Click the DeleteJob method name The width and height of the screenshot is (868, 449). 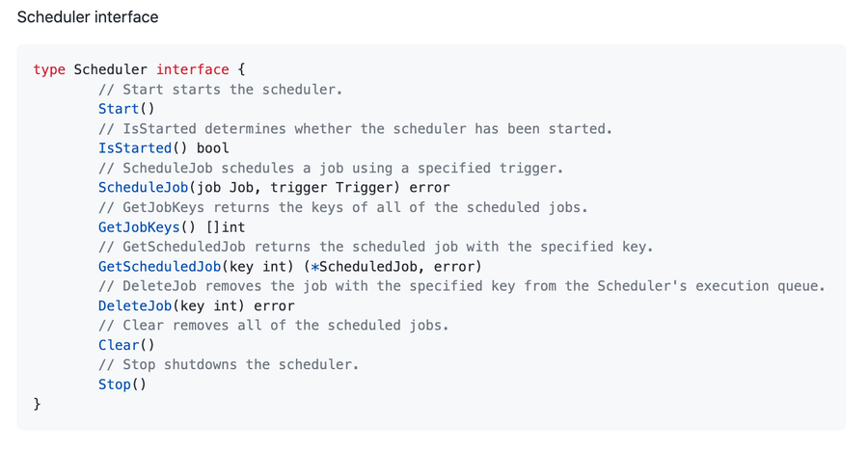click(135, 305)
